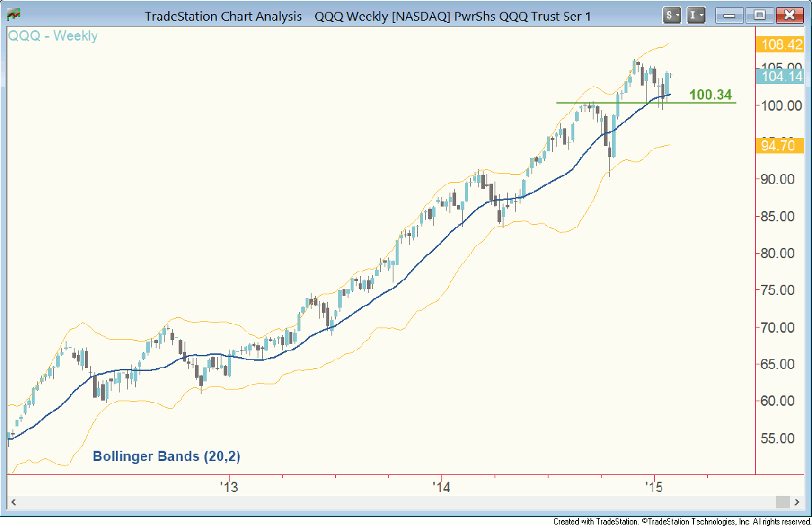
Task: Open the symbol link "S" dropdown
Action: [672, 15]
